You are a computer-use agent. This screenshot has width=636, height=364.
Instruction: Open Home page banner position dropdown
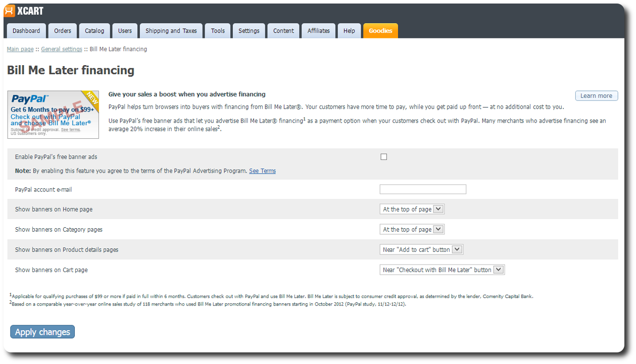point(412,209)
